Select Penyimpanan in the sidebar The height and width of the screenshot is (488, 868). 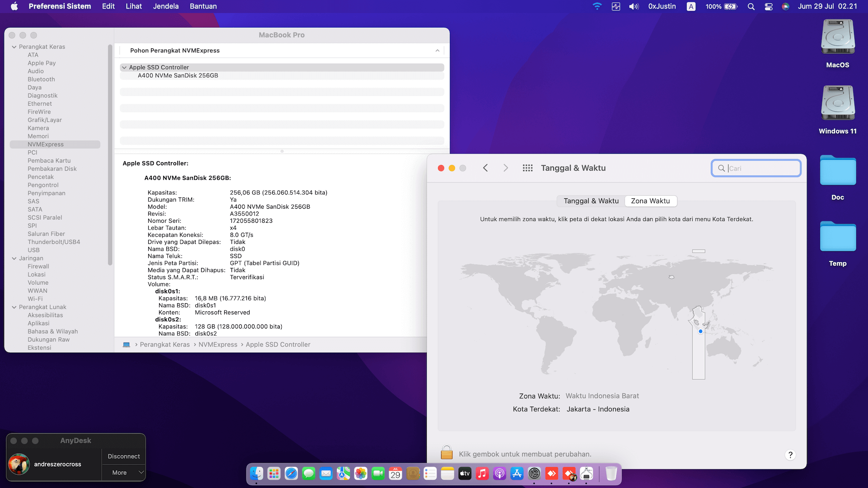pos(47,193)
